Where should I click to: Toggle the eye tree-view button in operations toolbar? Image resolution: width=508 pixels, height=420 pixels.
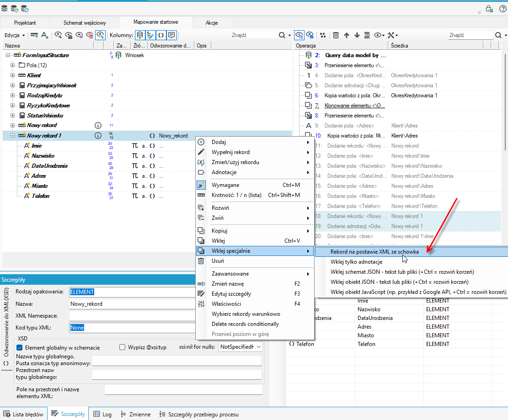tap(299, 35)
